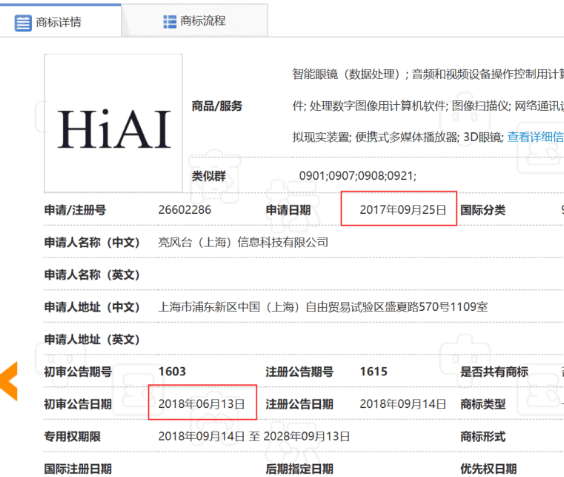Select goods text 智能眼镜（数据处理）
Image resolution: width=564 pixels, height=477 pixels.
point(347,74)
